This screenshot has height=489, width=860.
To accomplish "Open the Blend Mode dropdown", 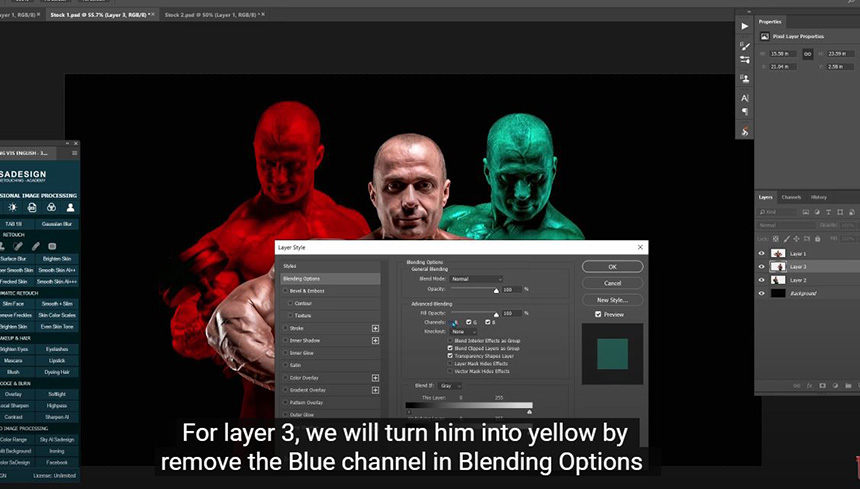I will point(475,279).
